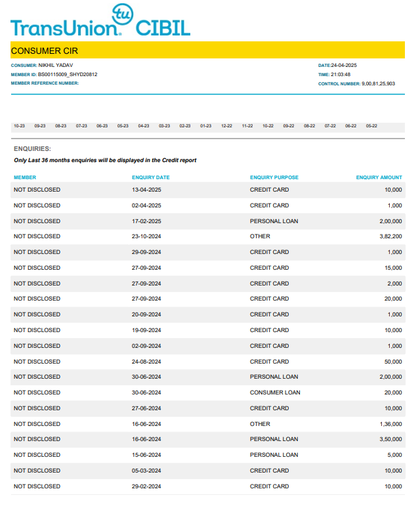Click the yellow CONSUMER CIR banner

point(207,51)
